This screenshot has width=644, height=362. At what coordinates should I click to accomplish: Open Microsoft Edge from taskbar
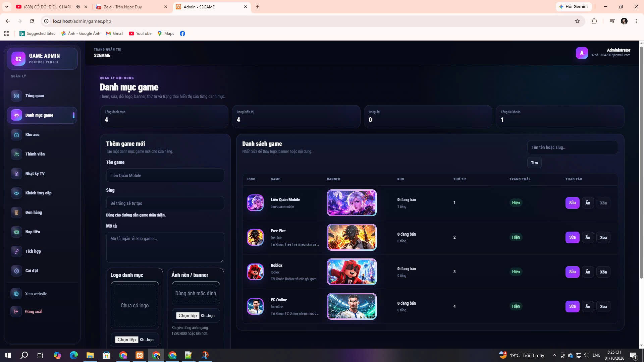click(x=74, y=355)
